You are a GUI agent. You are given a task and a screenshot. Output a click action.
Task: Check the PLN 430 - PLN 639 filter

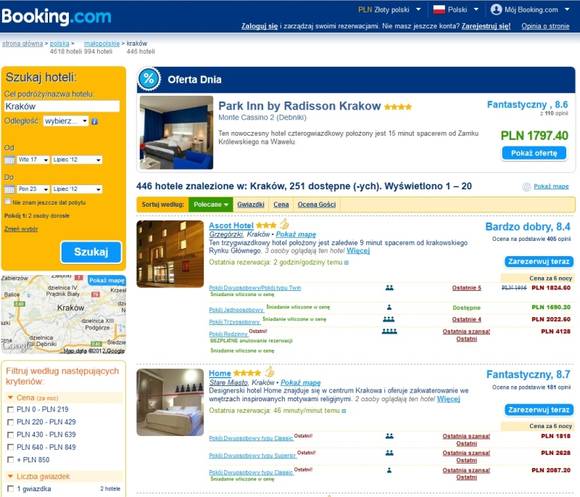(x=10, y=435)
